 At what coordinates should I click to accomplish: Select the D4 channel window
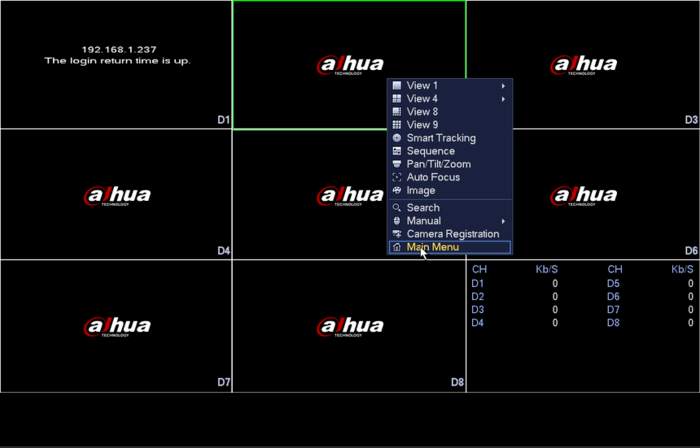click(116, 194)
